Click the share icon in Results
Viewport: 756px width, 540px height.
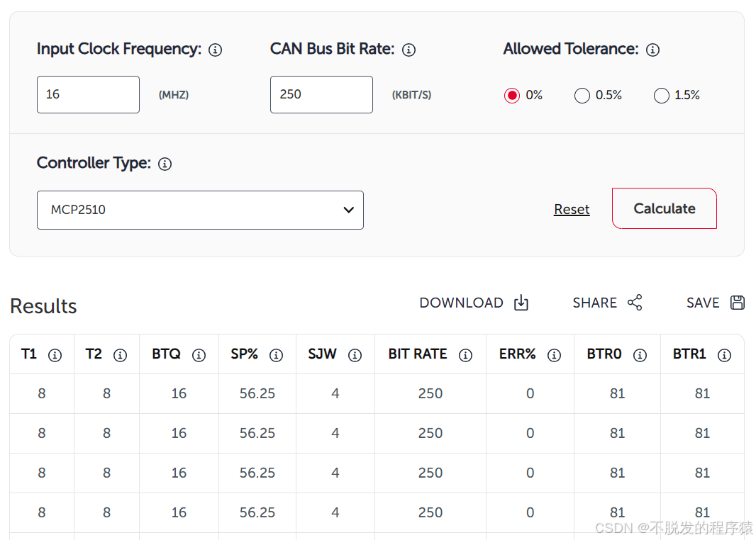click(x=635, y=303)
